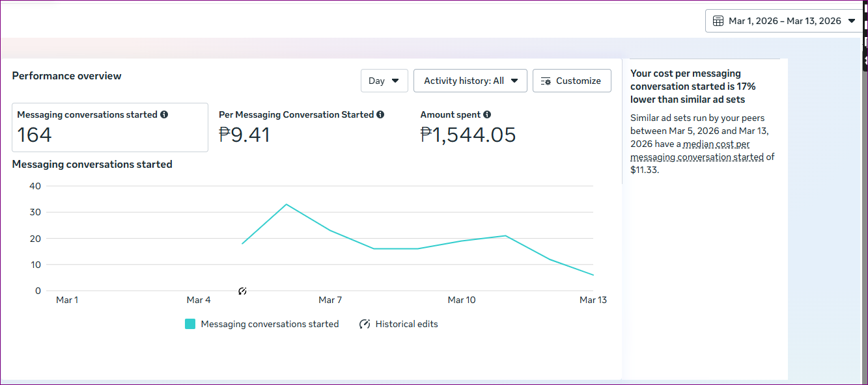
Task: Click the teal Messaging conversations legend swatch
Action: [190, 324]
